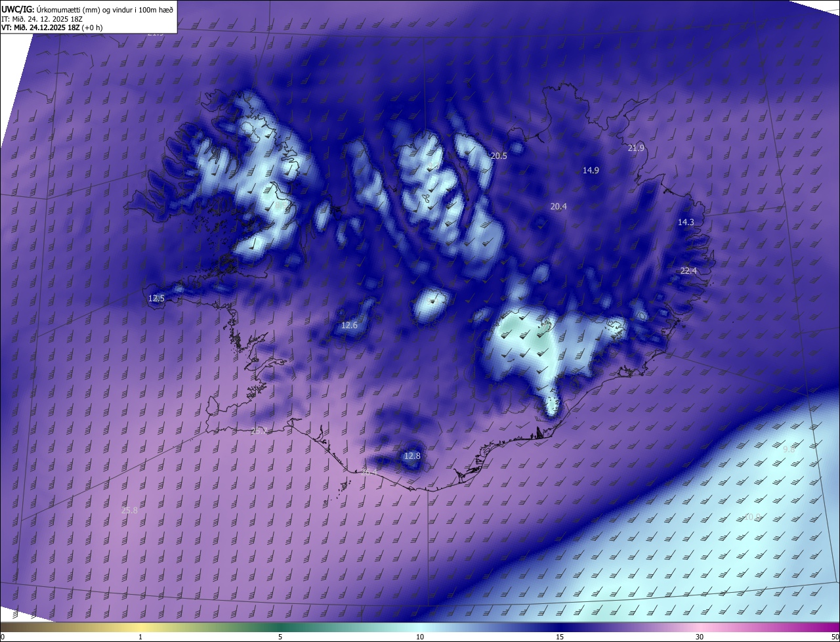Click the 20.4 value label

(x=558, y=207)
